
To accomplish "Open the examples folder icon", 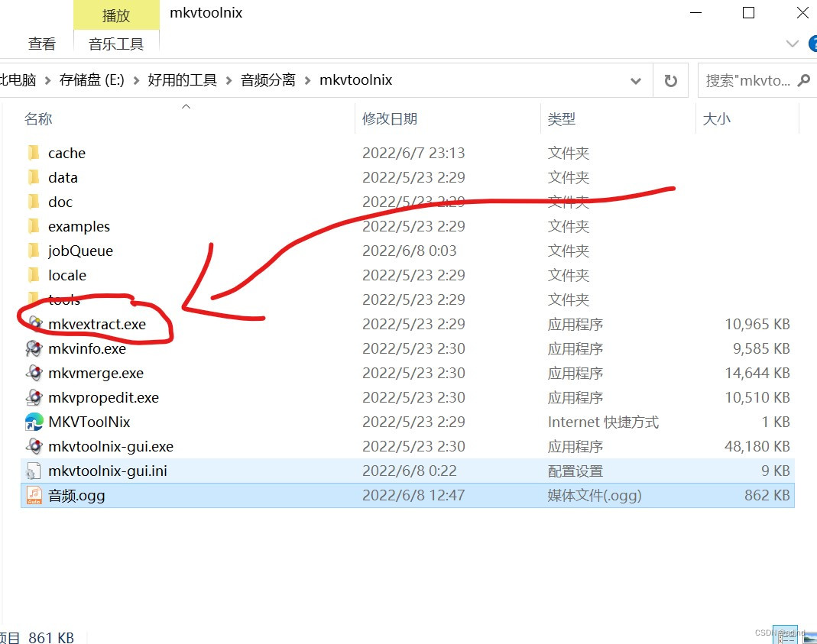I will coord(34,226).
